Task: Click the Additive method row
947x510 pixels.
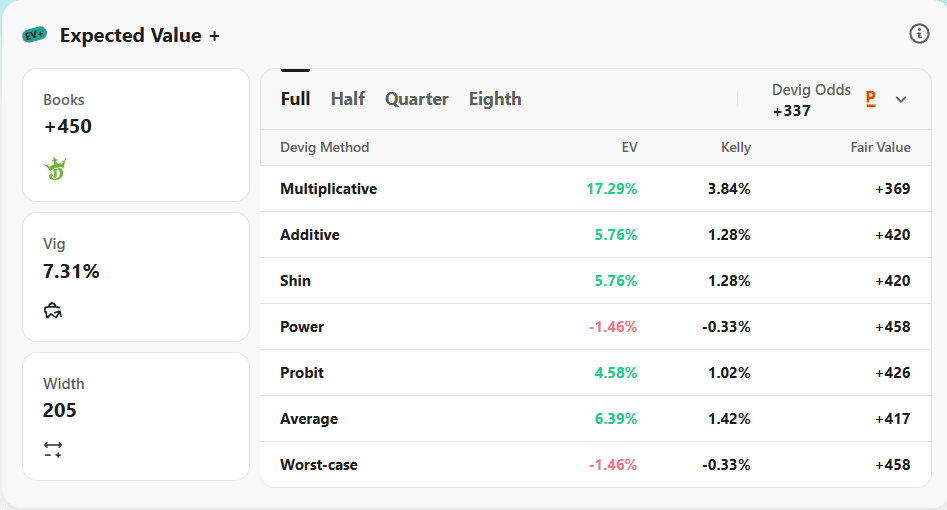Action: tap(595, 234)
